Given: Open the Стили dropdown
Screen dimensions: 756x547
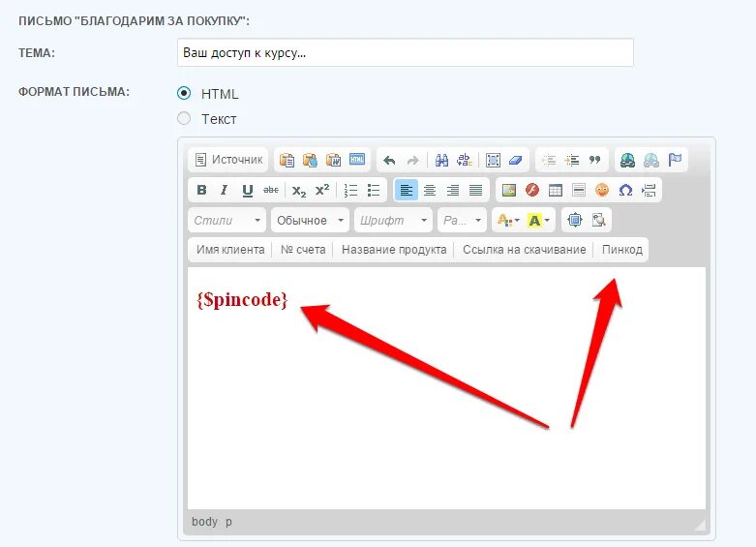Looking at the screenshot, I should (227, 221).
